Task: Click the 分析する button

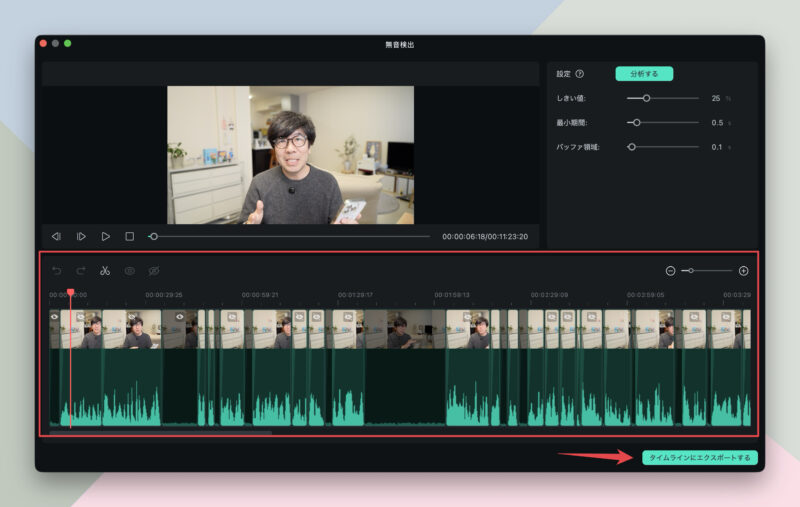Action: [644, 74]
